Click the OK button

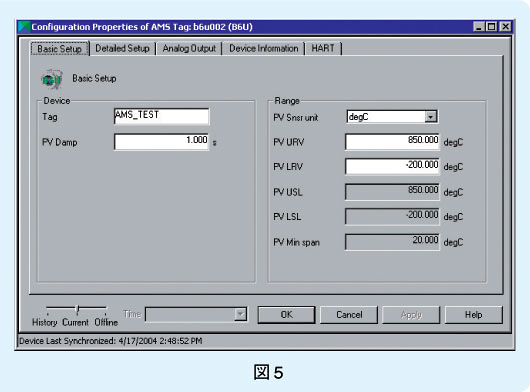coord(286,315)
